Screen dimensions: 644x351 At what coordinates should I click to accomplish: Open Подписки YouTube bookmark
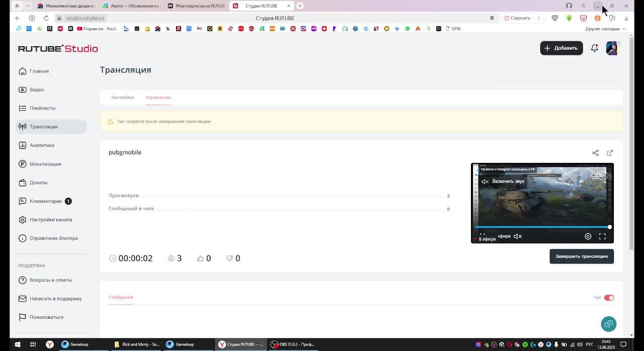[97, 29]
